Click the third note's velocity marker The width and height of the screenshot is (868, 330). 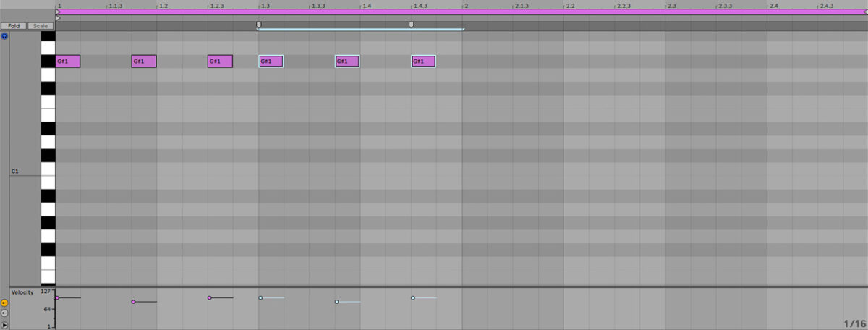pyautogui.click(x=210, y=297)
